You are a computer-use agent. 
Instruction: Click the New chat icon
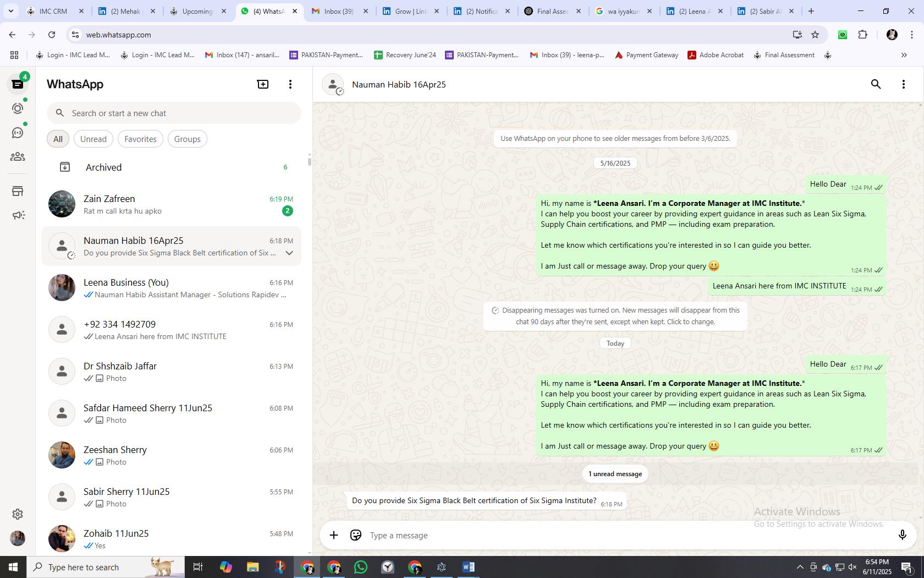coord(263,84)
